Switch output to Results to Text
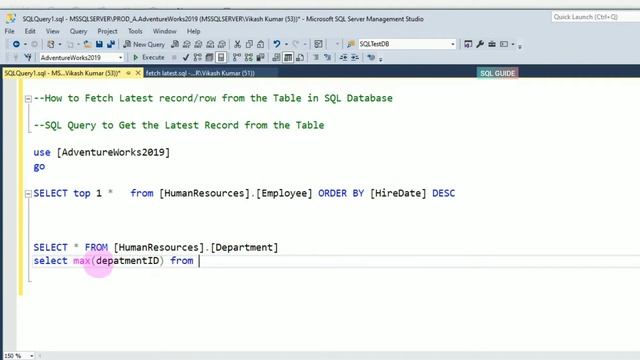Screen dimensions: 640x360 (x=276, y=58)
